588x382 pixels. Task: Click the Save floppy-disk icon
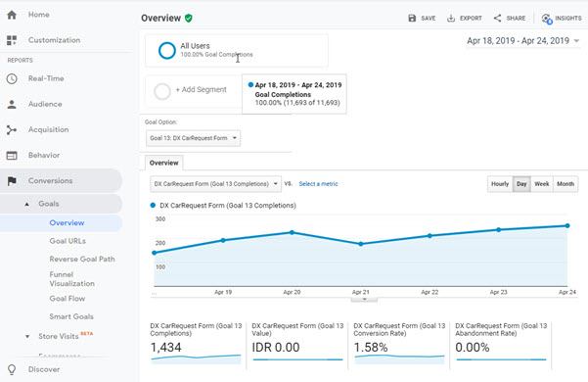(412, 18)
